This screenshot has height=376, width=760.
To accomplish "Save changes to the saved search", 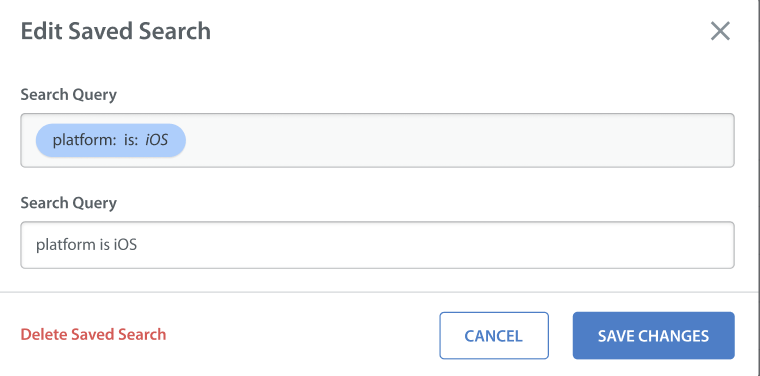I will point(653,336).
